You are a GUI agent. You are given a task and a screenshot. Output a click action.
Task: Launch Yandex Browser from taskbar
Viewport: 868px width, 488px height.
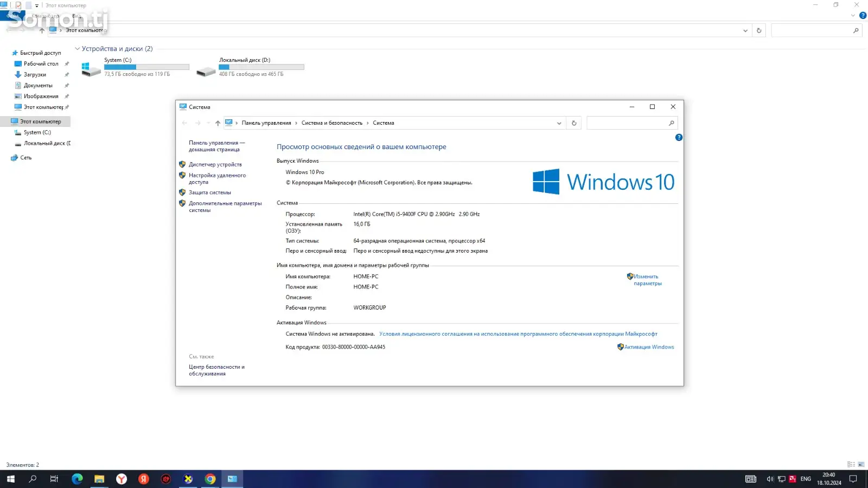[x=122, y=479]
